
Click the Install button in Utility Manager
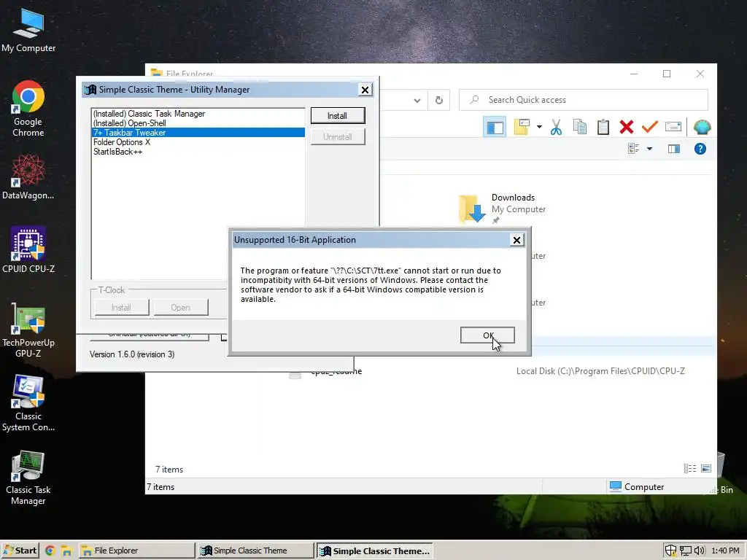[338, 116]
